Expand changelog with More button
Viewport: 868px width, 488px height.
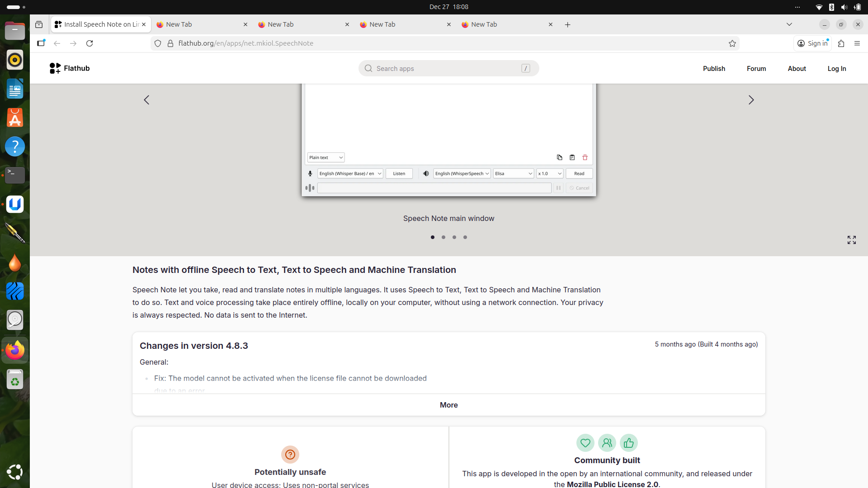[448, 405]
